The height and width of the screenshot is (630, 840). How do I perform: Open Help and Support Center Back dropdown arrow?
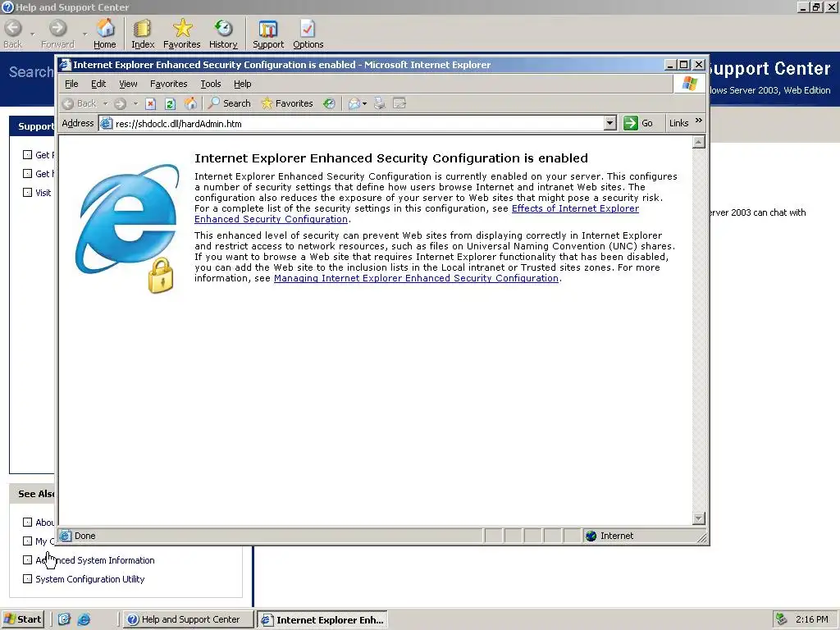[32, 34]
